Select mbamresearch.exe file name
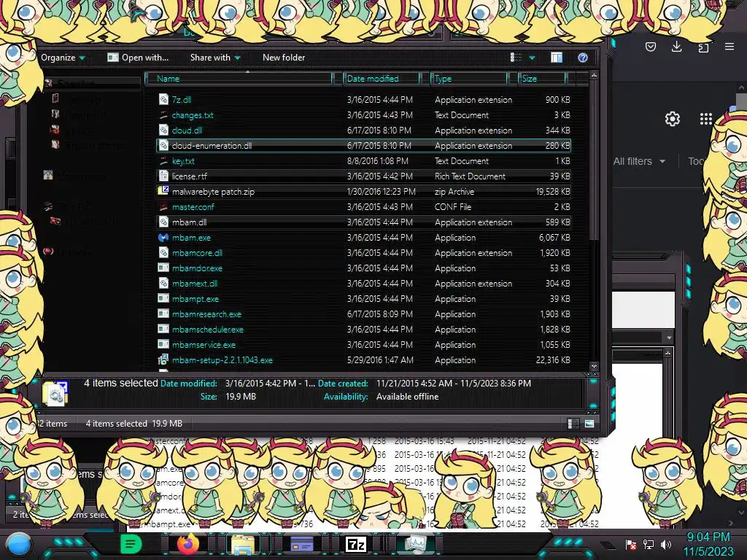The image size is (747, 560). point(206,314)
